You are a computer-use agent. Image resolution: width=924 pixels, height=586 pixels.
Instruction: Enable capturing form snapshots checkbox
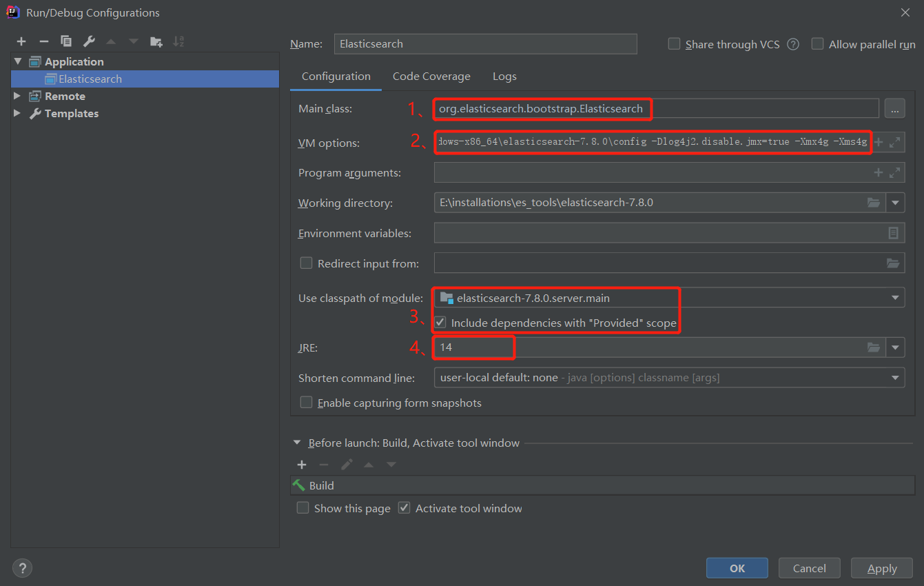[306, 402]
